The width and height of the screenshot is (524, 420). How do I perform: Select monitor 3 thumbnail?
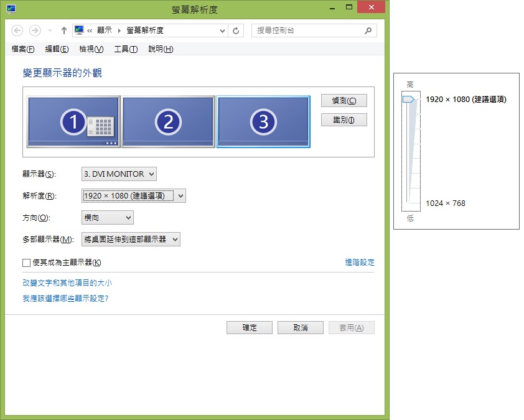pyautogui.click(x=263, y=122)
